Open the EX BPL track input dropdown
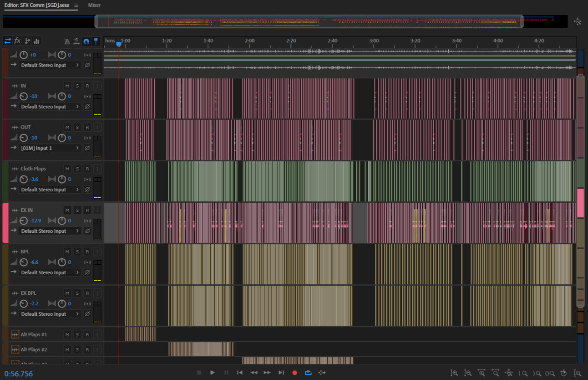Image resolution: width=588 pixels, height=380 pixels. (50, 314)
